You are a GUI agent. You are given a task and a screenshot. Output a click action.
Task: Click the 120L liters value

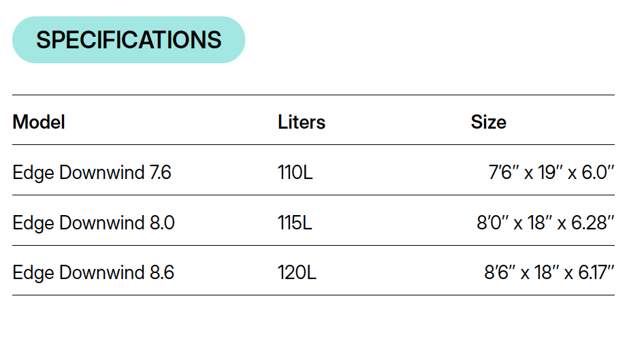point(297,273)
